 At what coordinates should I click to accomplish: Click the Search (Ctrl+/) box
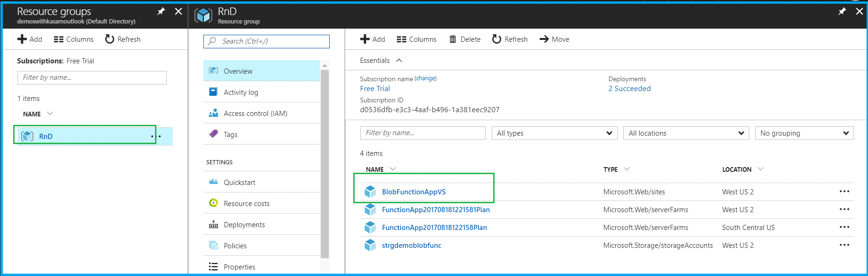(266, 41)
